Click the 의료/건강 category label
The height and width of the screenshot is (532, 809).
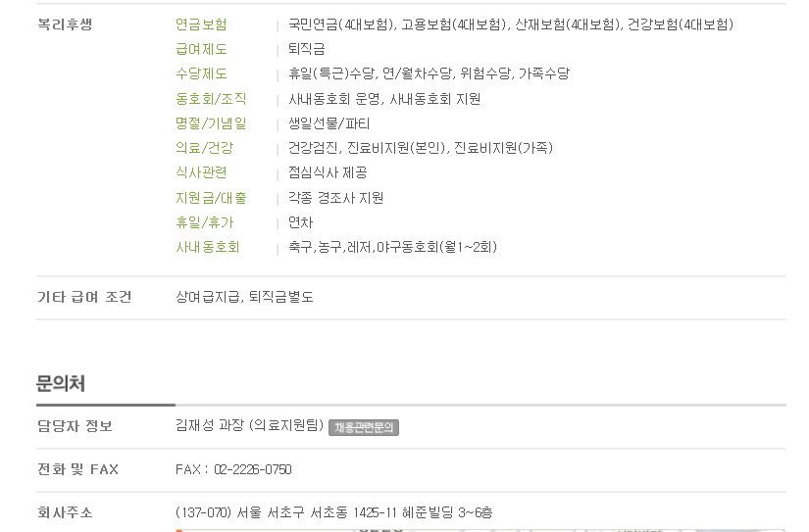point(205,148)
